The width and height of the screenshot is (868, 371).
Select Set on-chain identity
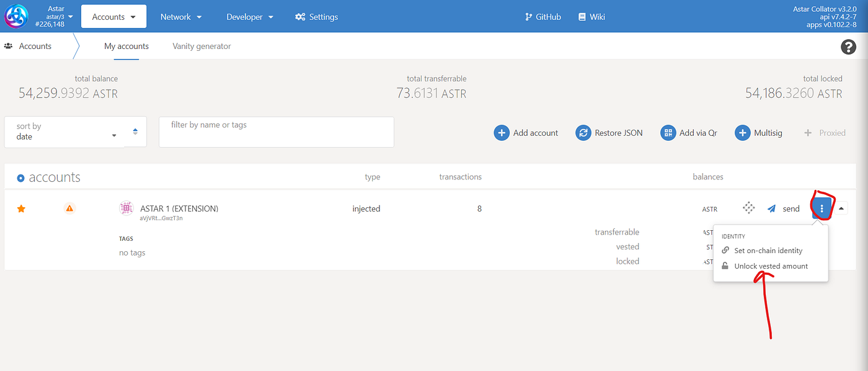tap(768, 251)
